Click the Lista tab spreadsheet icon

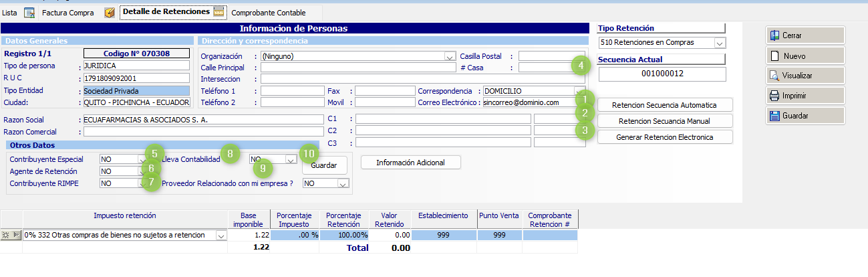tap(29, 13)
